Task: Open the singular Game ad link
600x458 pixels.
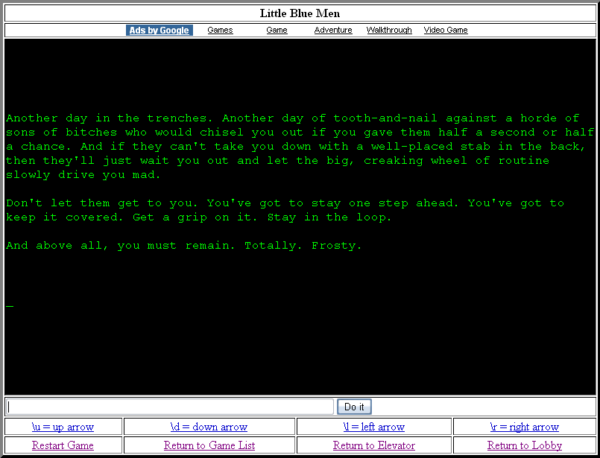Action: tap(277, 30)
